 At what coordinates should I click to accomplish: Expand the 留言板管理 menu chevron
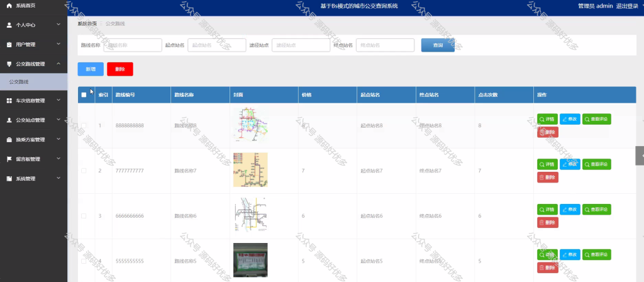[x=58, y=159]
